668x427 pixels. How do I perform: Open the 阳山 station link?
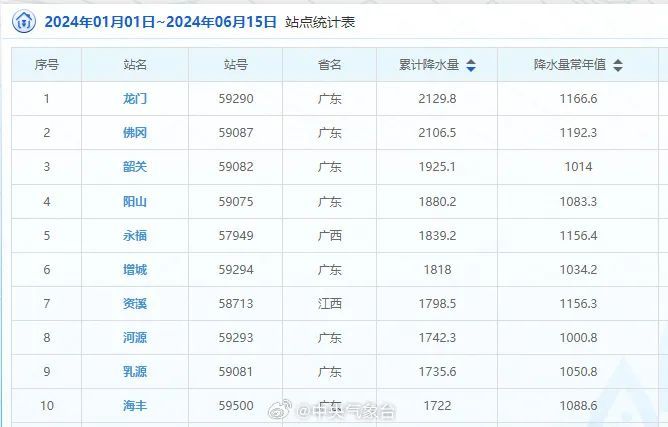pyautogui.click(x=135, y=201)
